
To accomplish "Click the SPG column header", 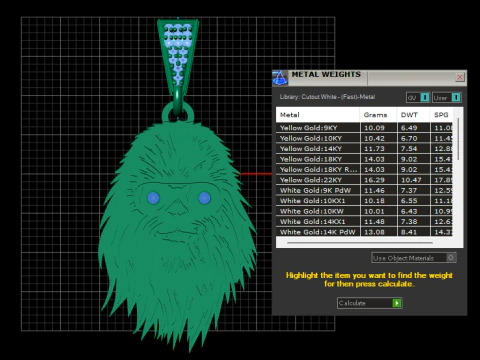I will tap(441, 115).
